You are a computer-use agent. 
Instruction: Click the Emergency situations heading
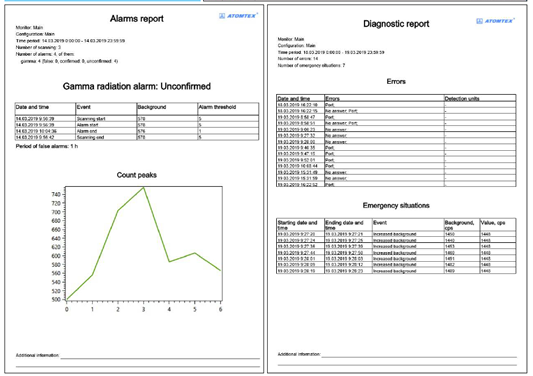click(x=396, y=205)
